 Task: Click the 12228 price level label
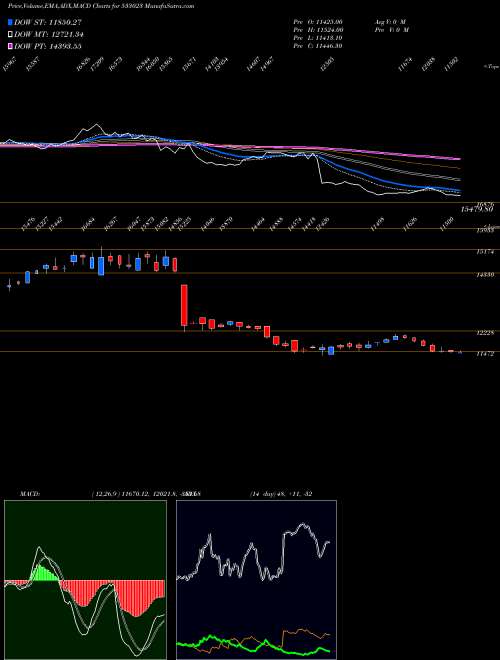click(x=485, y=333)
